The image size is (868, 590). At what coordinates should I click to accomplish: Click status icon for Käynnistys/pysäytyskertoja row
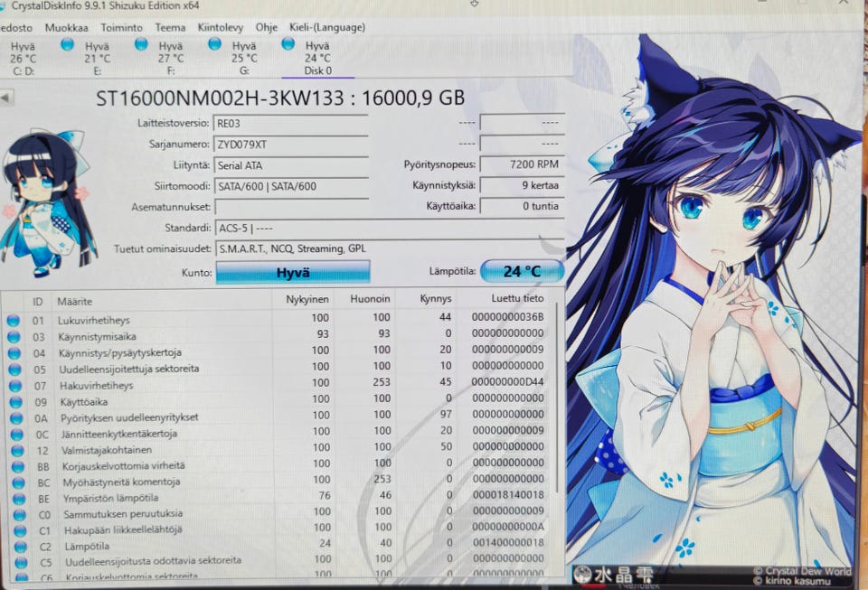tap(14, 352)
